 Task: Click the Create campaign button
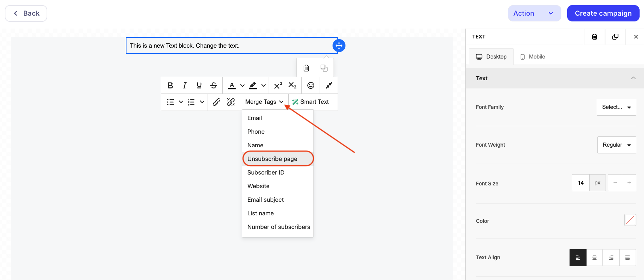click(x=603, y=13)
